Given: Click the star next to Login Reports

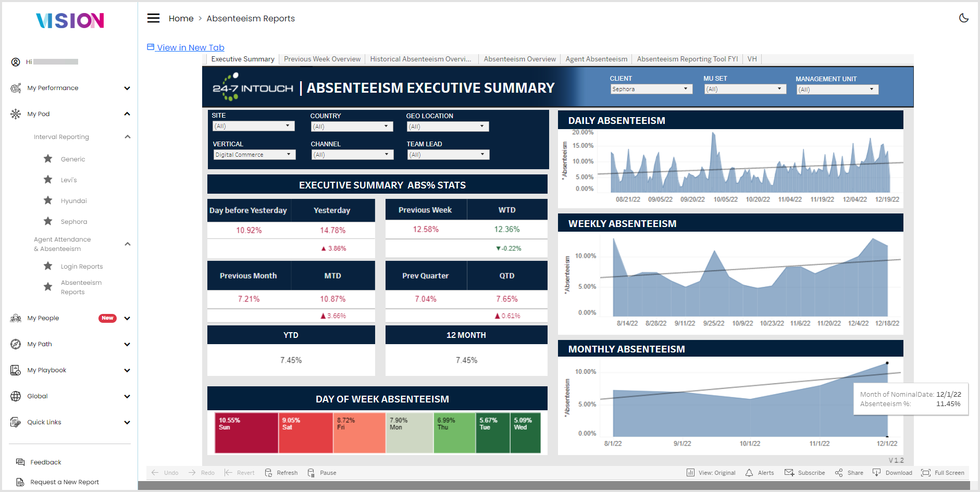Looking at the screenshot, I should click(x=48, y=266).
